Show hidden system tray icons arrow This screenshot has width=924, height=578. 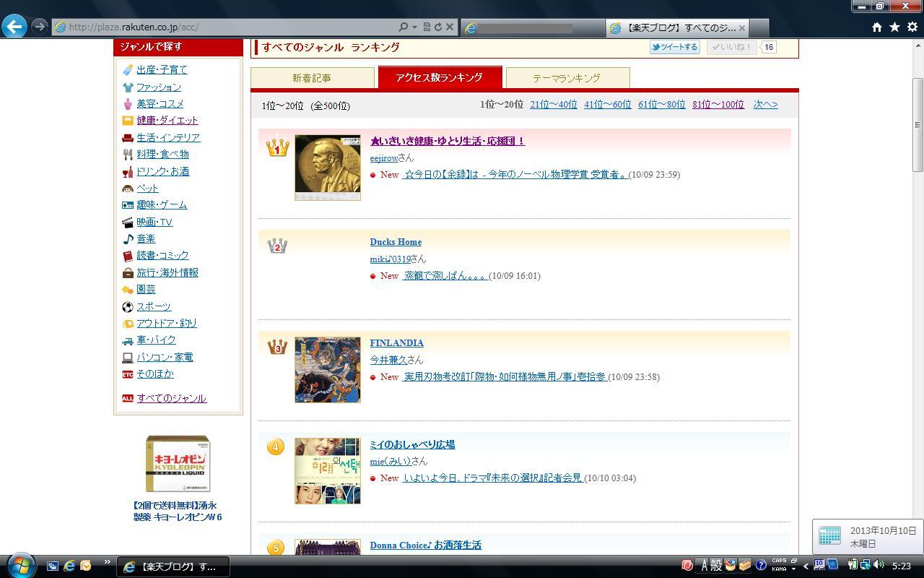coord(806,566)
